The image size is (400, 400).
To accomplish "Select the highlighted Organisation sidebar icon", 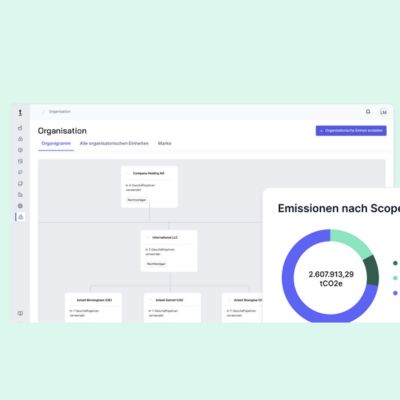I will [x=20, y=217].
